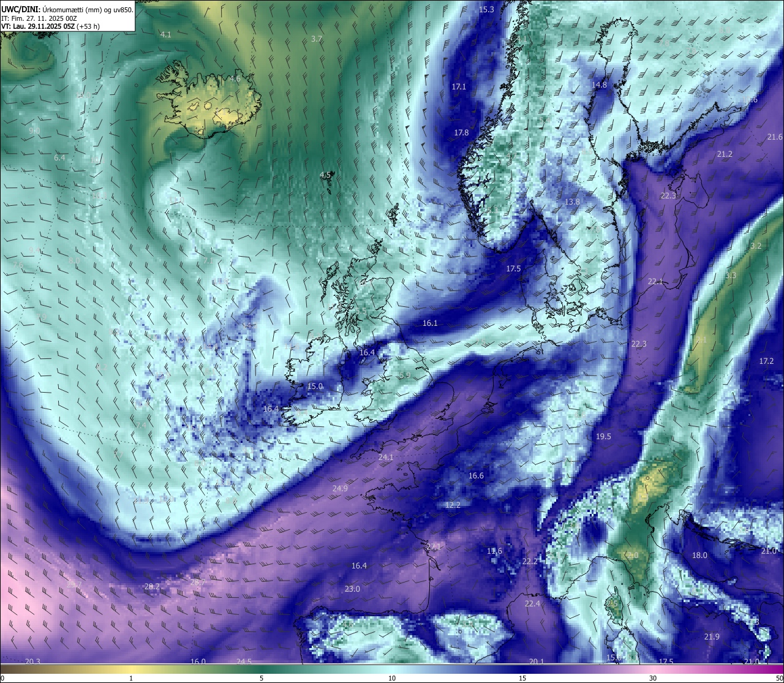Click the legend tick label 15
784x683 pixels.
tap(522, 678)
